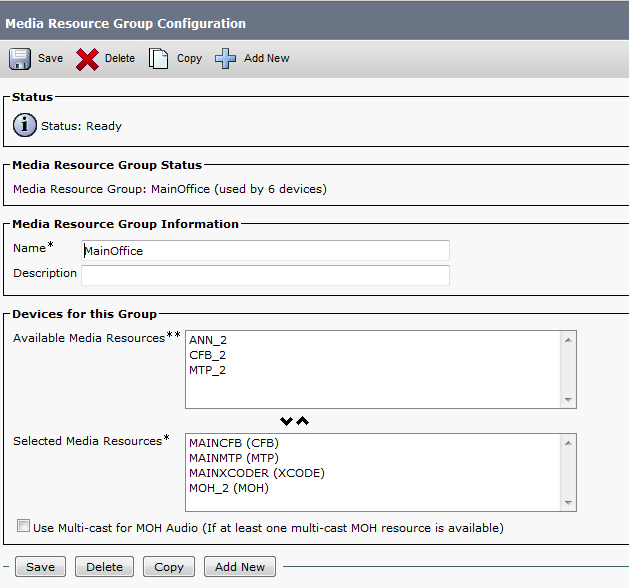Click the blue plus Add New icon
The image size is (629, 588).
226,59
